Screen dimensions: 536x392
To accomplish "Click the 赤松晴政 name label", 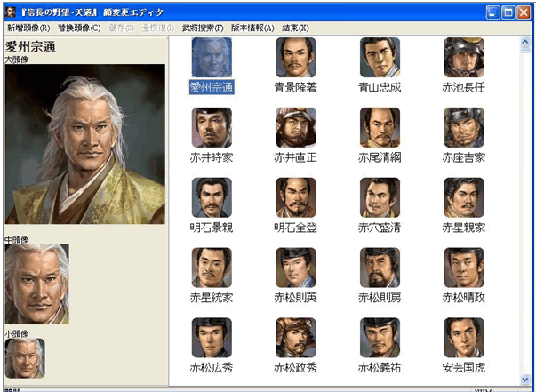I will [x=464, y=298].
